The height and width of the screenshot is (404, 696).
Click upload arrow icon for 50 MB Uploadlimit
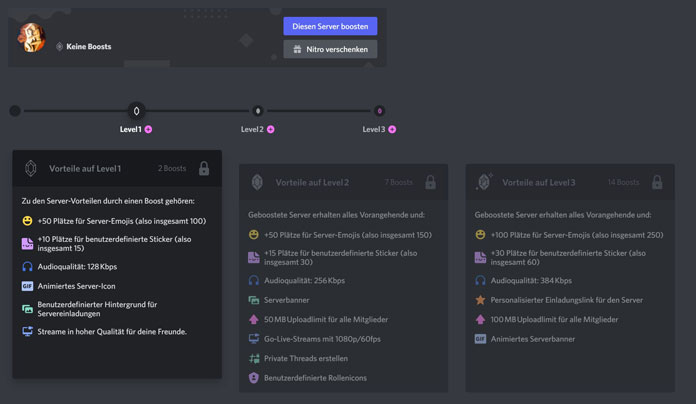pyautogui.click(x=254, y=319)
